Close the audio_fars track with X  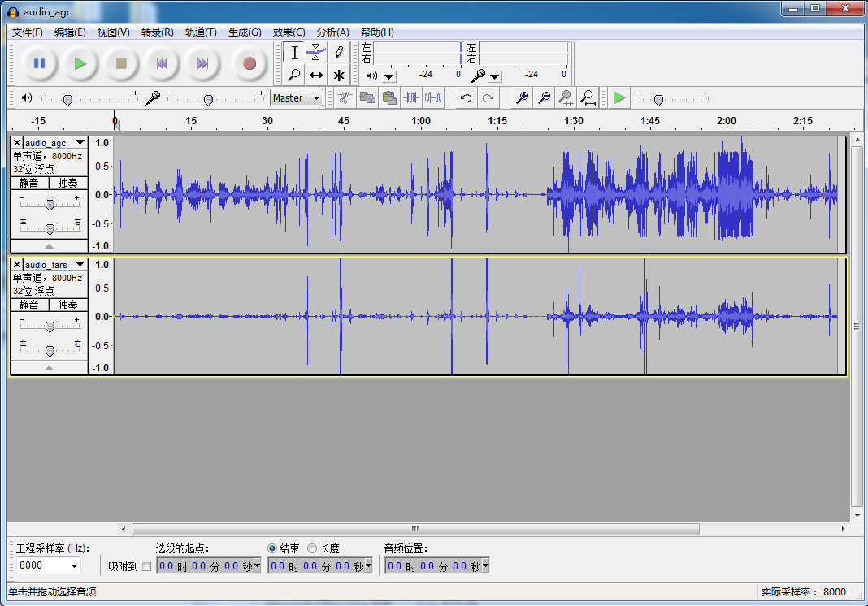pos(17,264)
